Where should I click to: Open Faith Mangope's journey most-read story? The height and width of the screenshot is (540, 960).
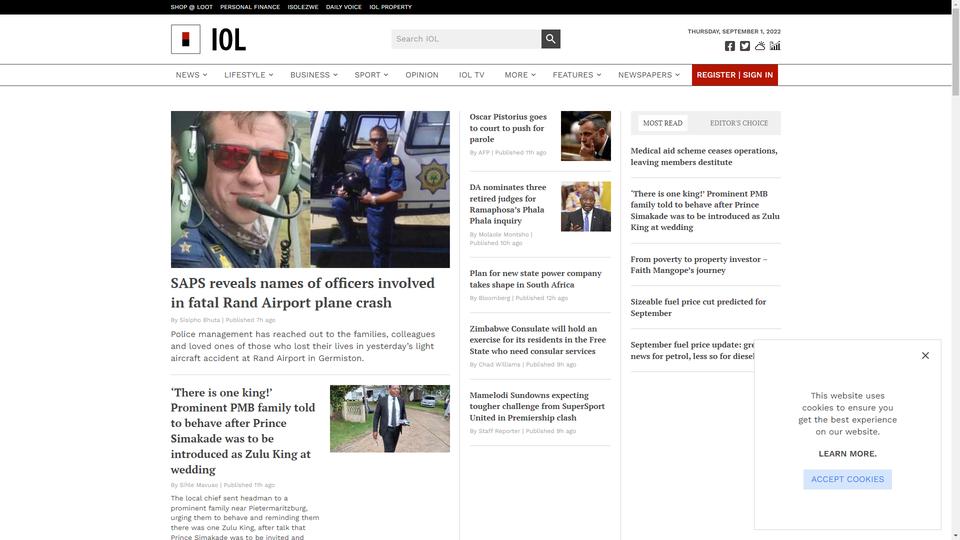click(x=699, y=264)
